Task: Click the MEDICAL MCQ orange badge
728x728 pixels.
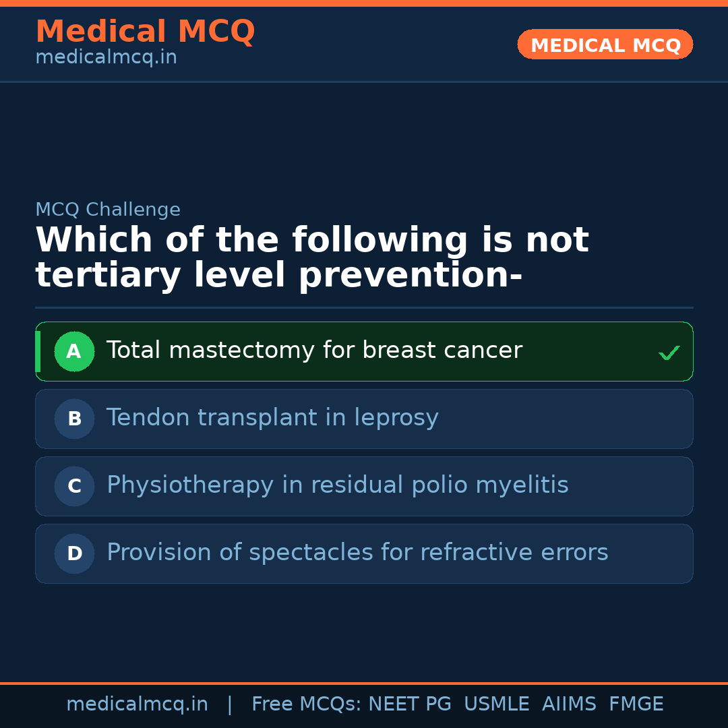Action: 605,44
